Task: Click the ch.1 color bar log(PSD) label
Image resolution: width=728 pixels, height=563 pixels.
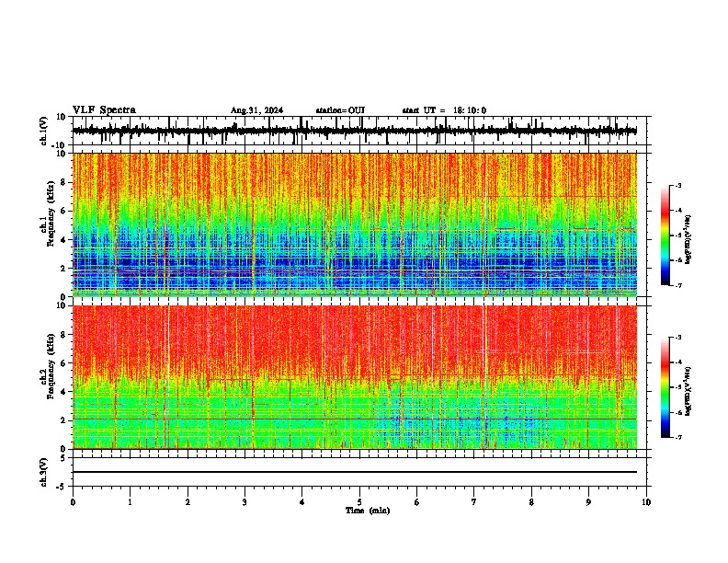Action: 688,239
